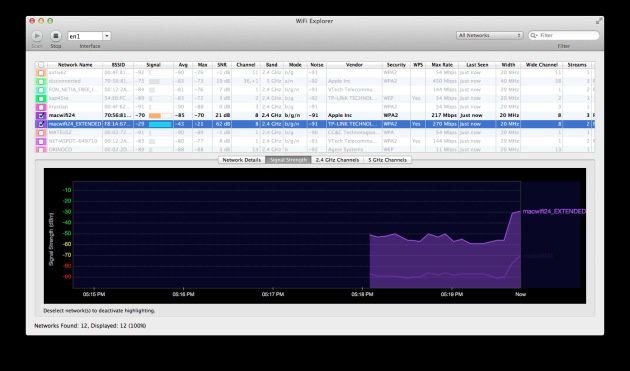Viewport: 630px width, 371px height.
Task: Click the Networks Found status text
Action: tap(90, 326)
